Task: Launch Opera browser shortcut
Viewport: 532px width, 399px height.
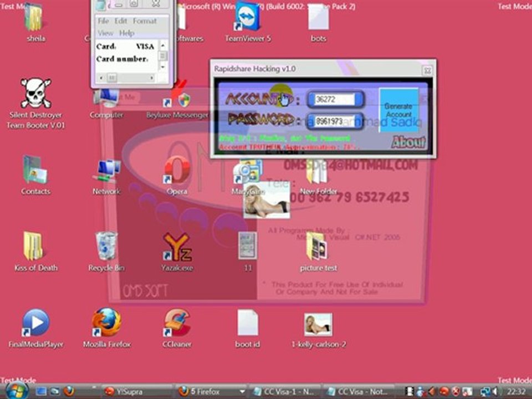Action: coord(177,175)
